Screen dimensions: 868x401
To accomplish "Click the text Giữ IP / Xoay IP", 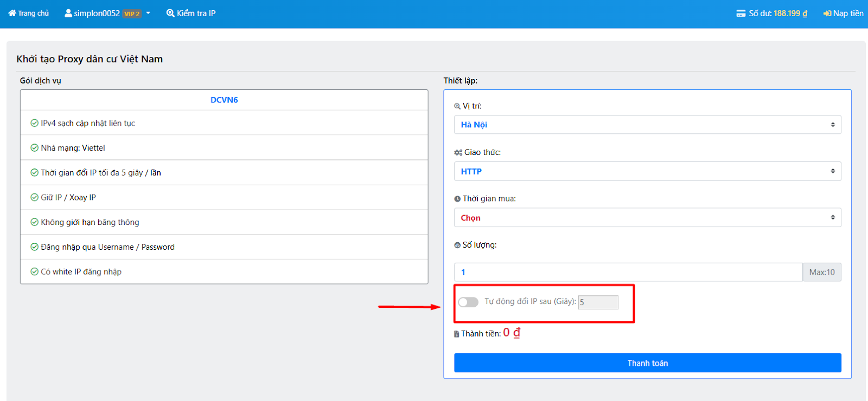I will [x=68, y=197].
